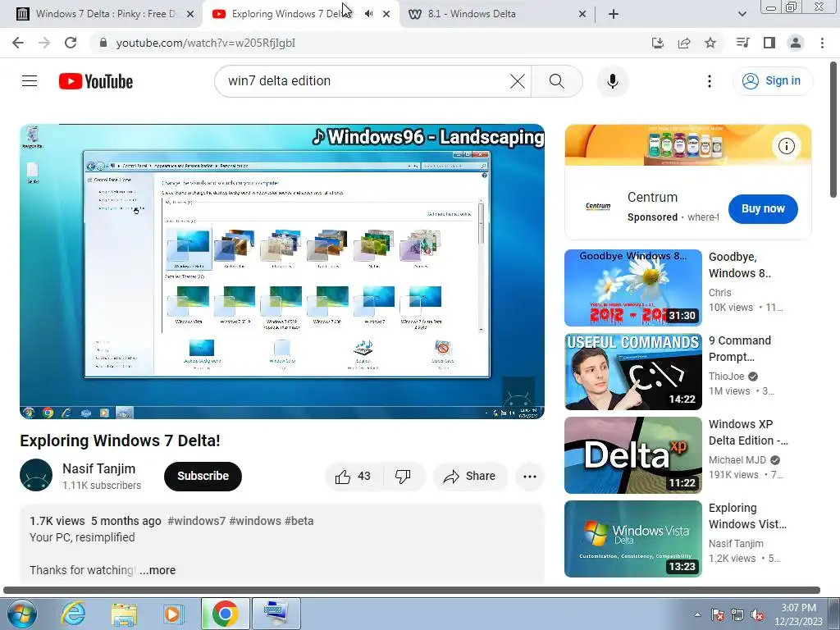The width and height of the screenshot is (840, 630).
Task: Open the Windows Start menu orb
Action: pos(21,614)
